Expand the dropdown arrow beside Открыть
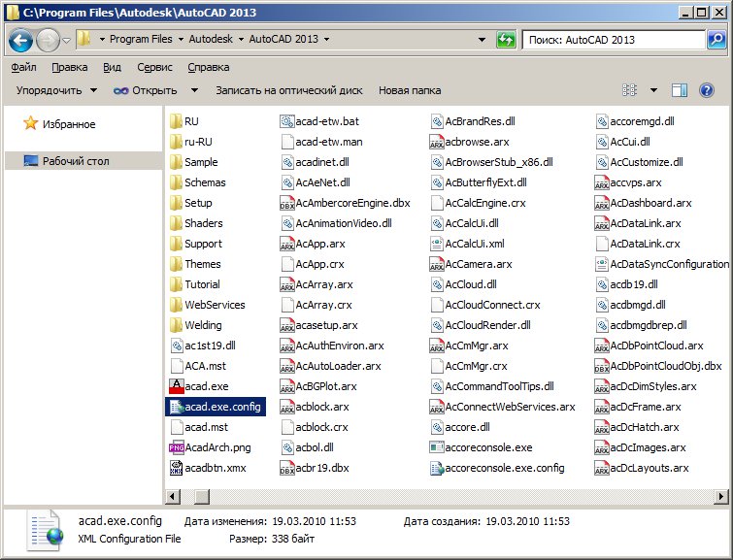This screenshot has width=733, height=560. click(x=194, y=90)
